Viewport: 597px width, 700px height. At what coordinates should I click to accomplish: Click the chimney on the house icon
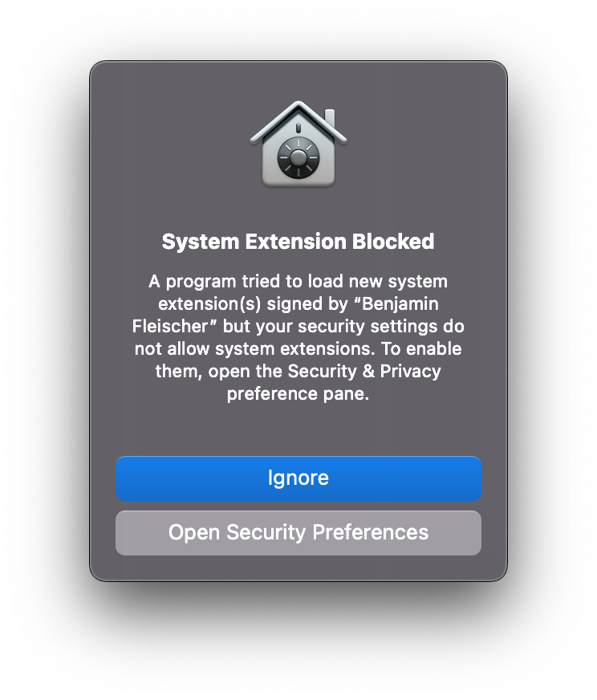(x=330, y=119)
